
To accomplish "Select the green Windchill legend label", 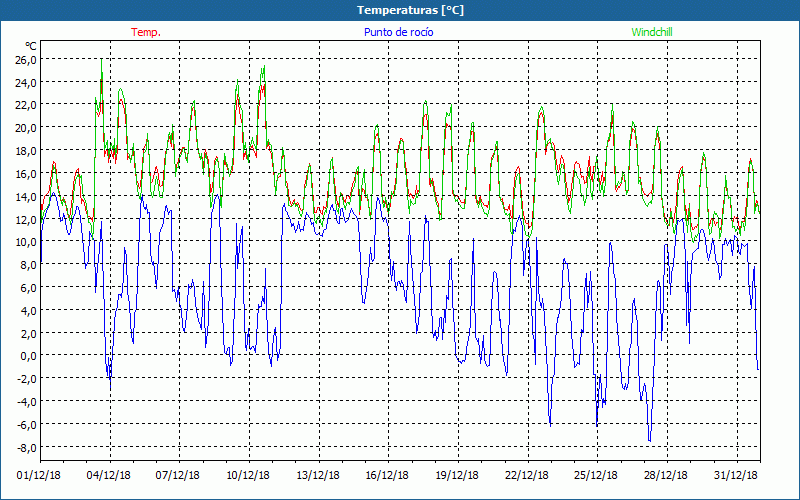I will [x=652, y=32].
